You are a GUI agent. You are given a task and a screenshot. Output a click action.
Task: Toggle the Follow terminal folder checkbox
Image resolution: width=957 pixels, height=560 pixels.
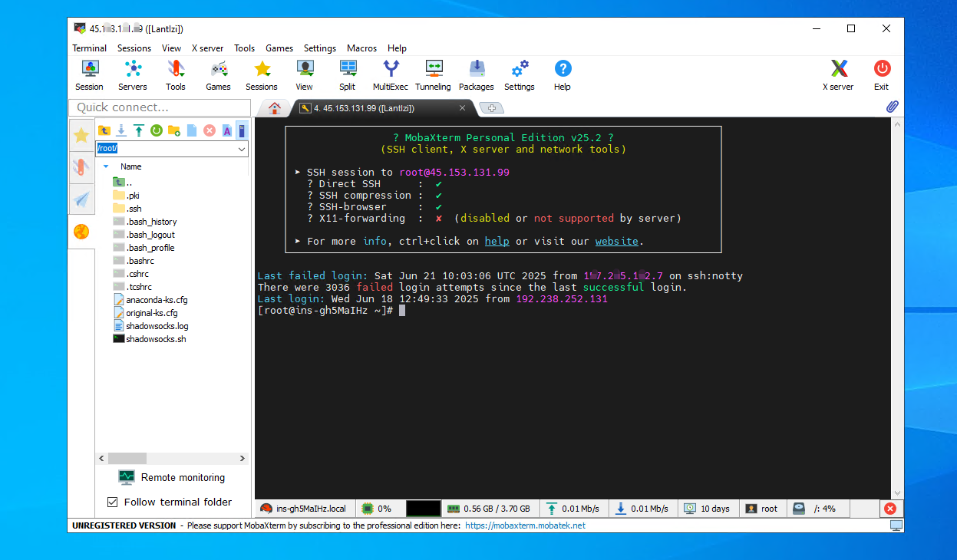[113, 502]
